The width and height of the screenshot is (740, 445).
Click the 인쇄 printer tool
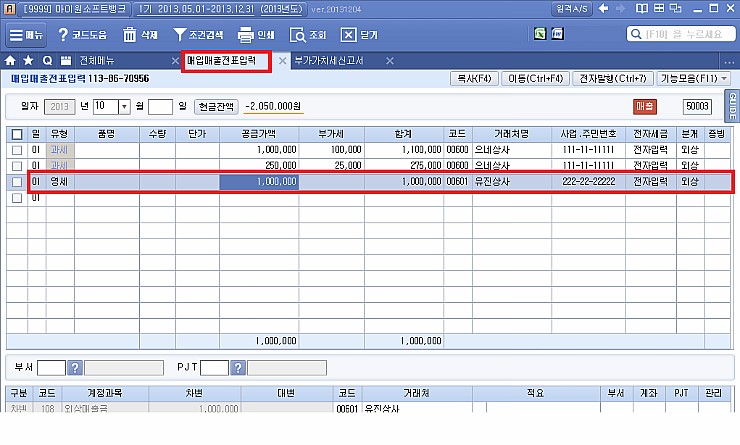point(256,35)
